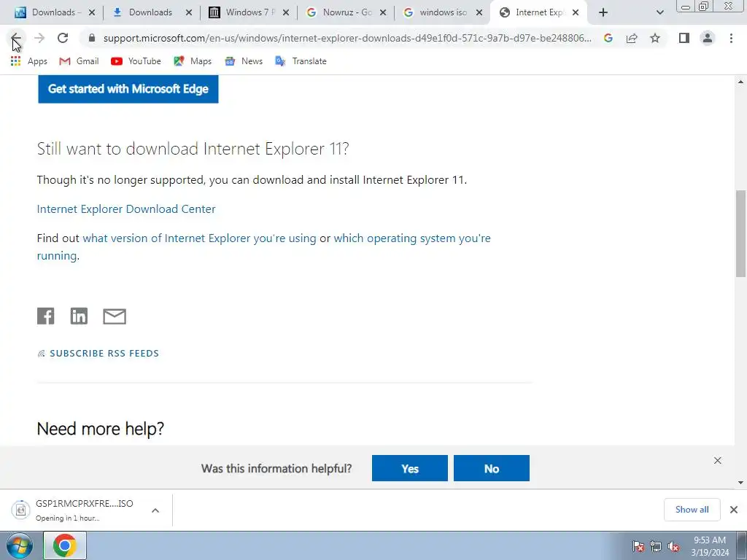Share page on Facebook icon
Image resolution: width=747 pixels, height=560 pixels.
pyautogui.click(x=46, y=316)
